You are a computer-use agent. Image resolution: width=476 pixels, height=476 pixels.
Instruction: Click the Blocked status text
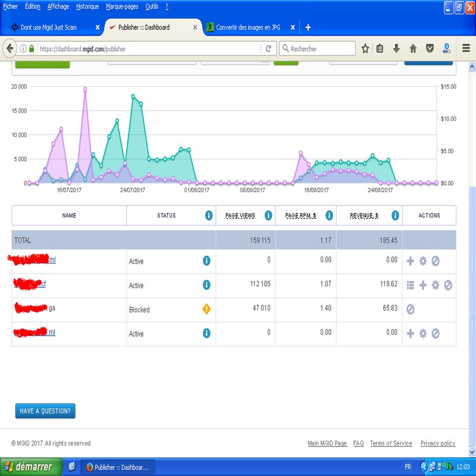point(139,309)
